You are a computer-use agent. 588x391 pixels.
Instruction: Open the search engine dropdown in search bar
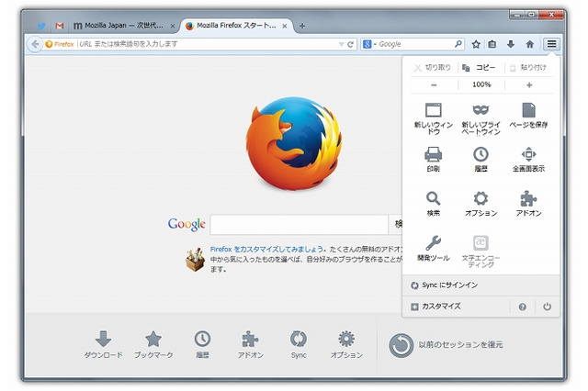pyautogui.click(x=368, y=43)
